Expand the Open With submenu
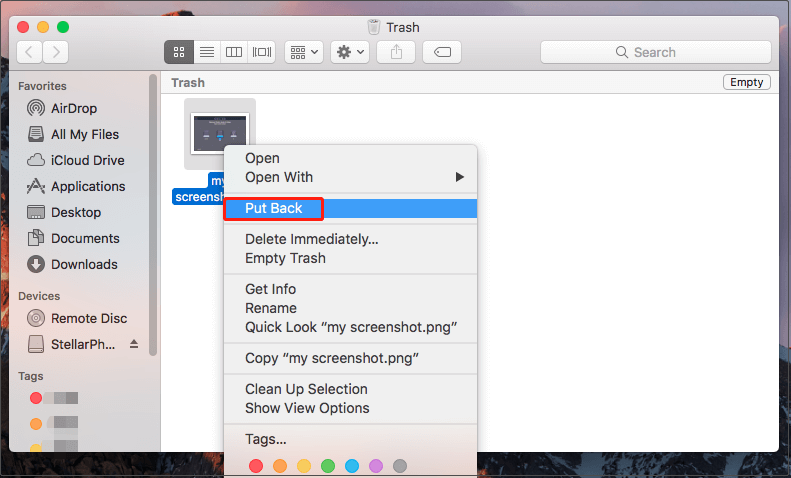 [350, 177]
